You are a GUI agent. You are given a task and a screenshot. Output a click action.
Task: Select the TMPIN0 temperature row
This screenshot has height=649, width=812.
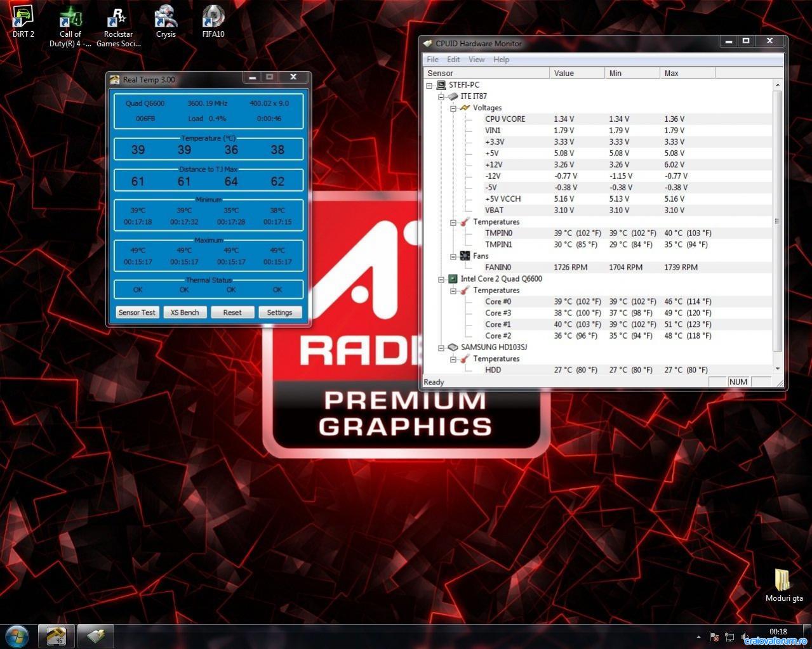pos(599,233)
